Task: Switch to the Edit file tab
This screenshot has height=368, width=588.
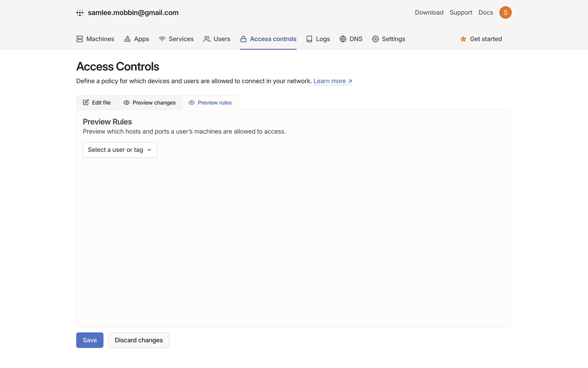Action: point(97,103)
